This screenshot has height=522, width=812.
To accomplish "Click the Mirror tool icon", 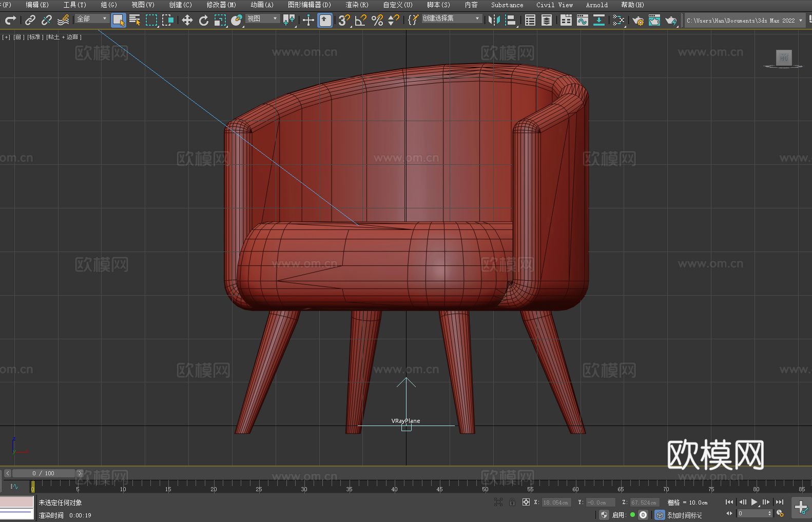I will tap(494, 20).
